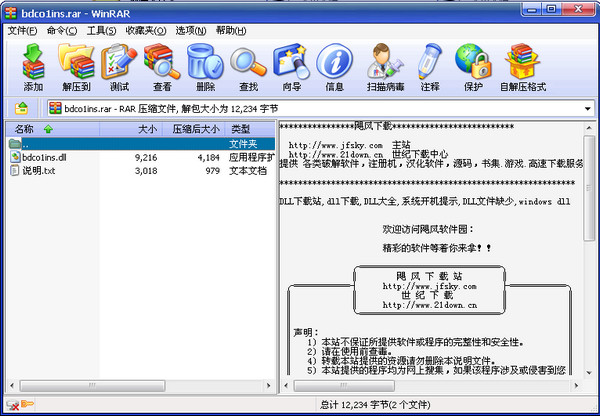This screenshot has height=416, width=600.
Task: Maximize the WinRAR window
Action: click(552, 9)
